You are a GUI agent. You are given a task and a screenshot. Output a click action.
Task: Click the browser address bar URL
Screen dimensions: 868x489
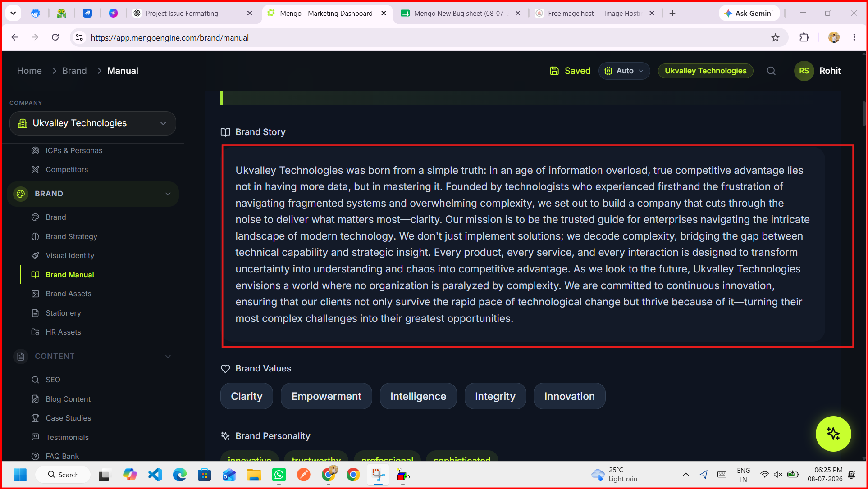point(169,38)
